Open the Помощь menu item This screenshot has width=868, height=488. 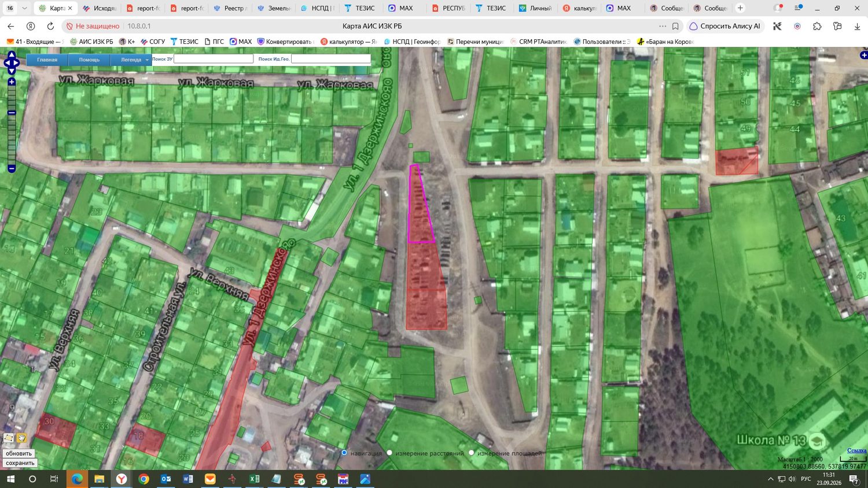pos(89,60)
